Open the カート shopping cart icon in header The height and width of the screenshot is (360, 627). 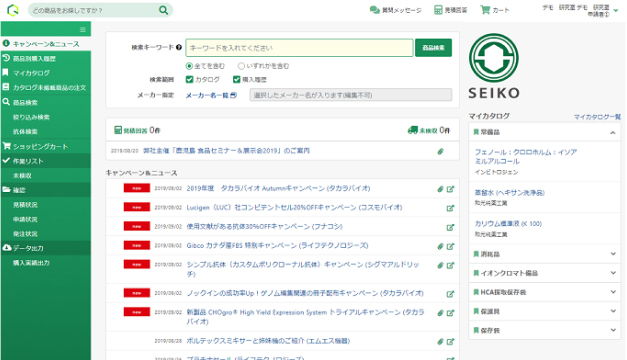(485, 10)
